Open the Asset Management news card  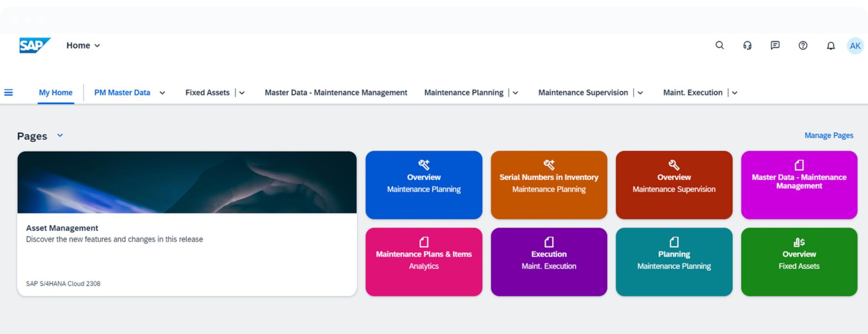click(x=187, y=223)
